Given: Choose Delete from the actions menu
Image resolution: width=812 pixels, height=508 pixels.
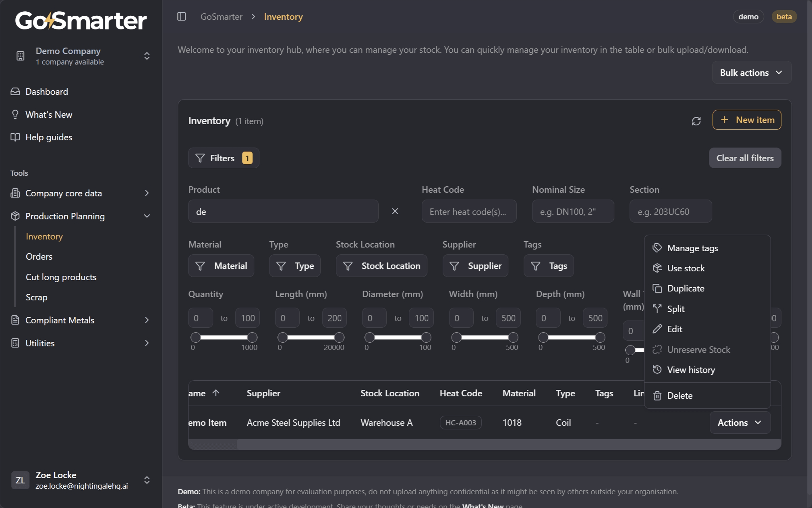Looking at the screenshot, I should [x=707, y=396].
